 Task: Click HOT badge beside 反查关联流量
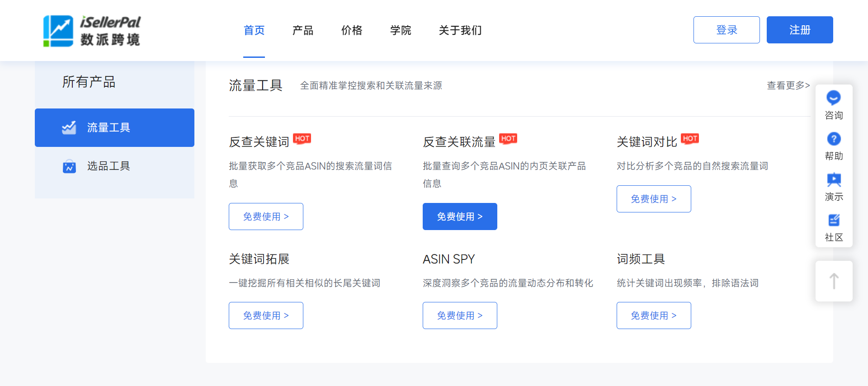click(508, 138)
